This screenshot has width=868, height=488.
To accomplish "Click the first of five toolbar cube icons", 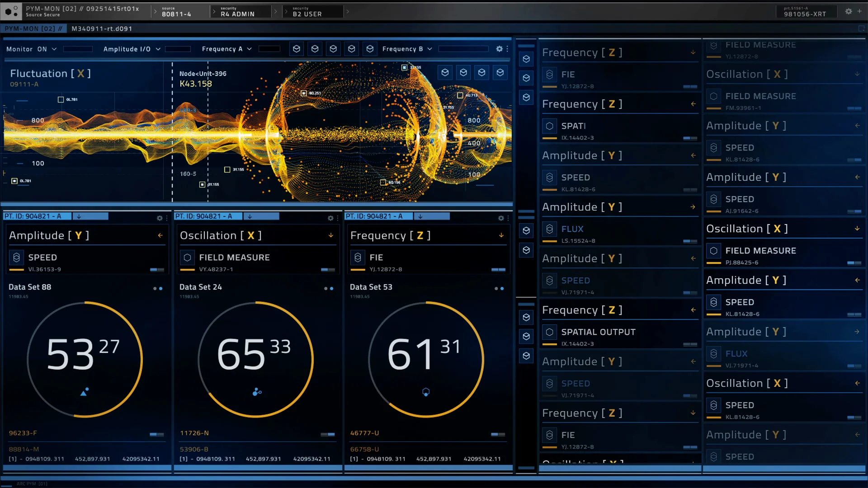I will coord(297,49).
